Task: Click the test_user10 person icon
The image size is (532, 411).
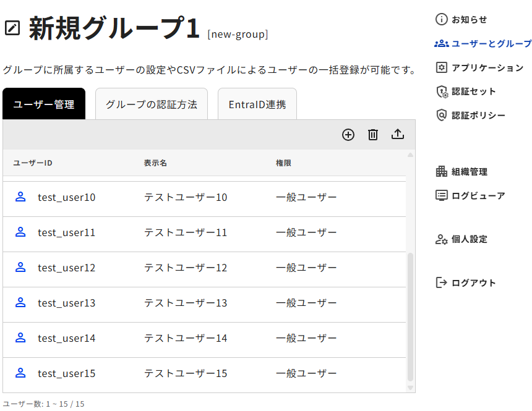Action: (20, 197)
